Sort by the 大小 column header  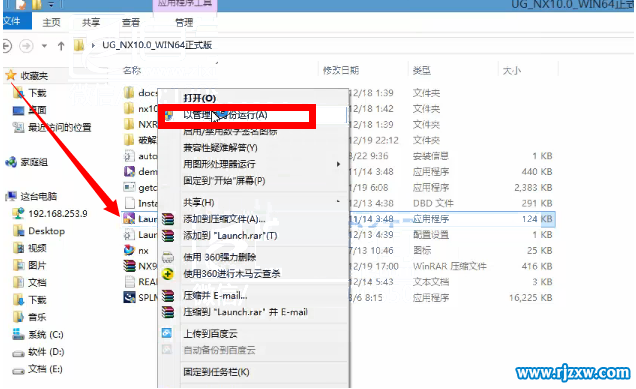(511, 71)
